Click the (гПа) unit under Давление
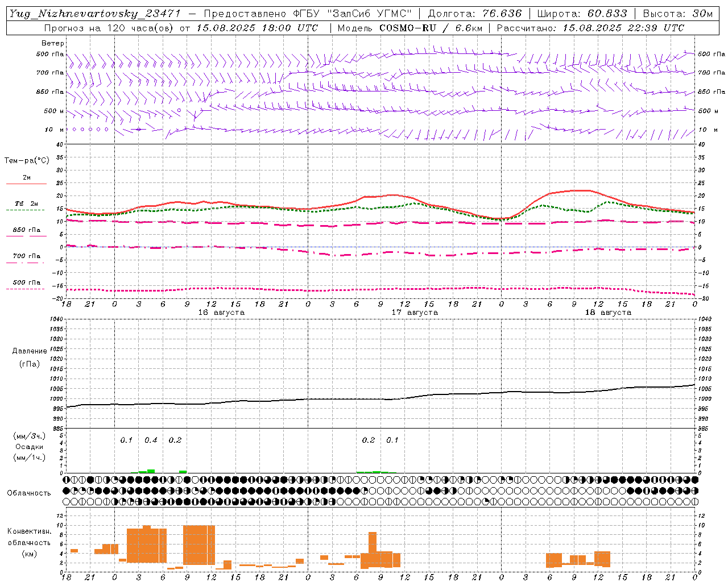728x582 pixels. click(x=30, y=364)
